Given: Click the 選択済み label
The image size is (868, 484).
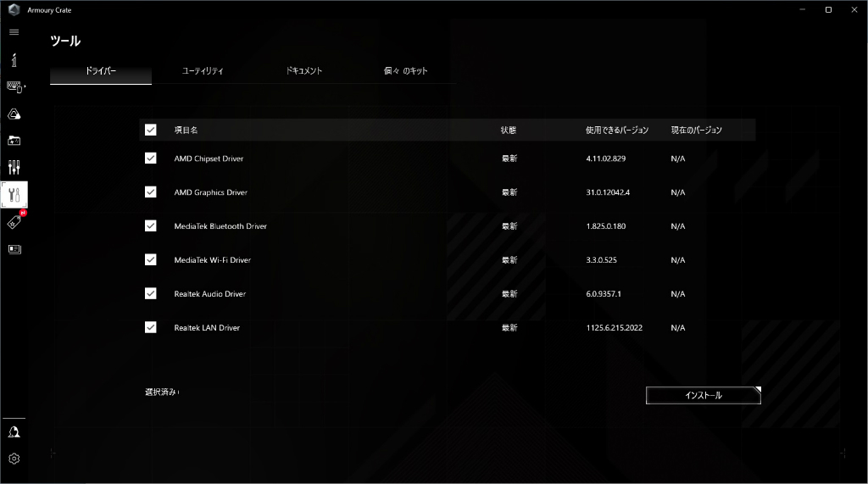Looking at the screenshot, I should (161, 392).
